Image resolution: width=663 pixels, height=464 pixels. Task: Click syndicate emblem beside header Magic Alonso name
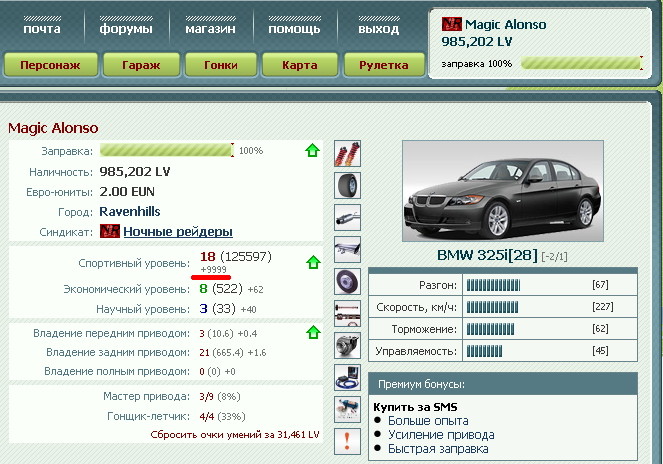452,24
